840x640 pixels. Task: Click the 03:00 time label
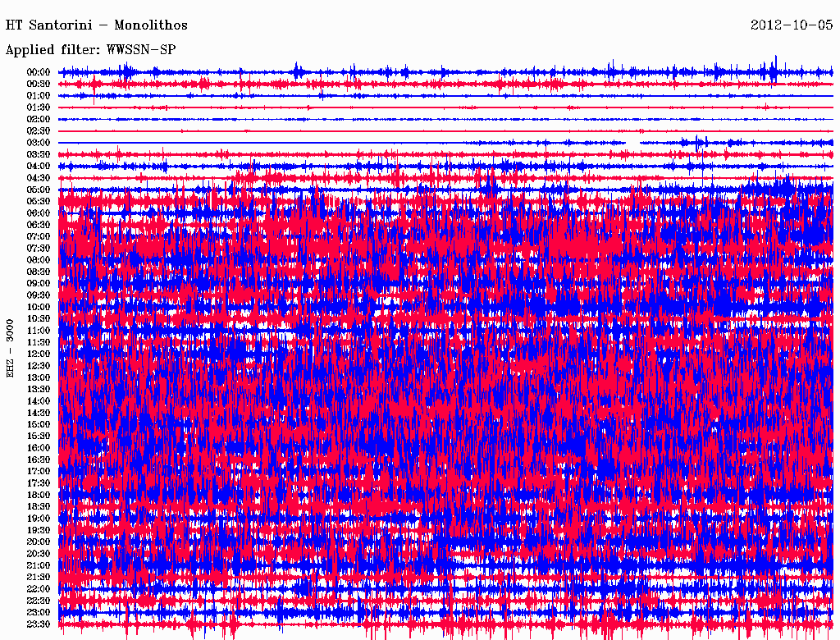pyautogui.click(x=39, y=143)
